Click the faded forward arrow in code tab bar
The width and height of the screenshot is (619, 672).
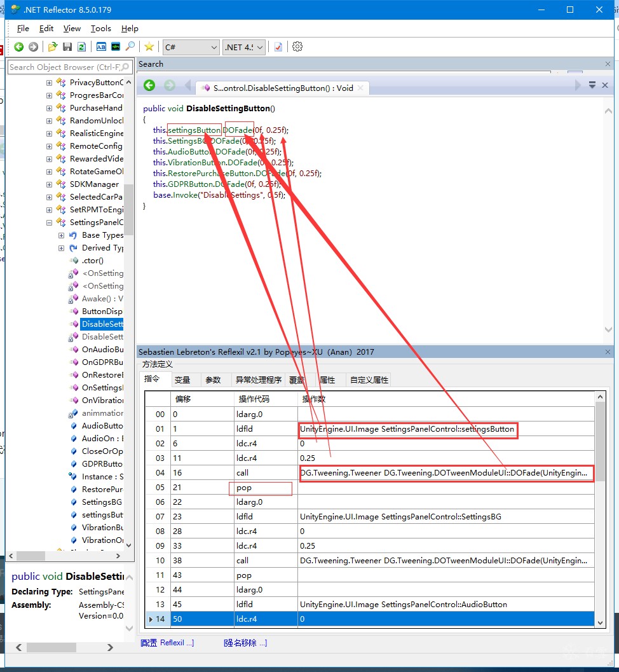point(170,86)
